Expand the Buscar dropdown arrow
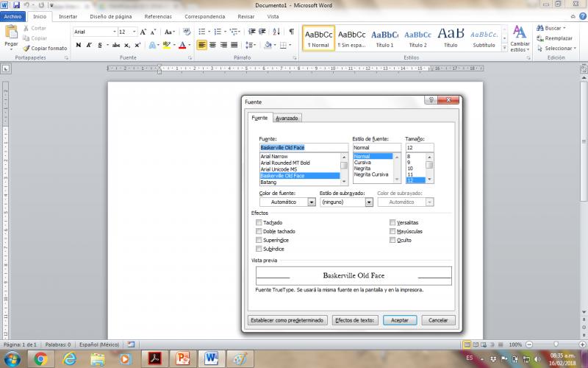Screen dimensions: 588x368 click(564, 28)
